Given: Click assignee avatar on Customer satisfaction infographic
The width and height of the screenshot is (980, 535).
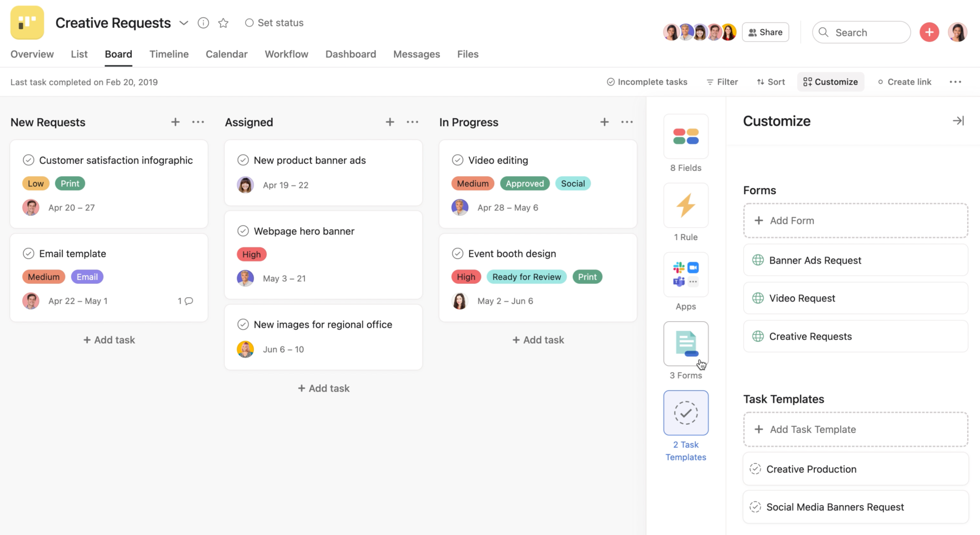Looking at the screenshot, I should pyautogui.click(x=31, y=207).
